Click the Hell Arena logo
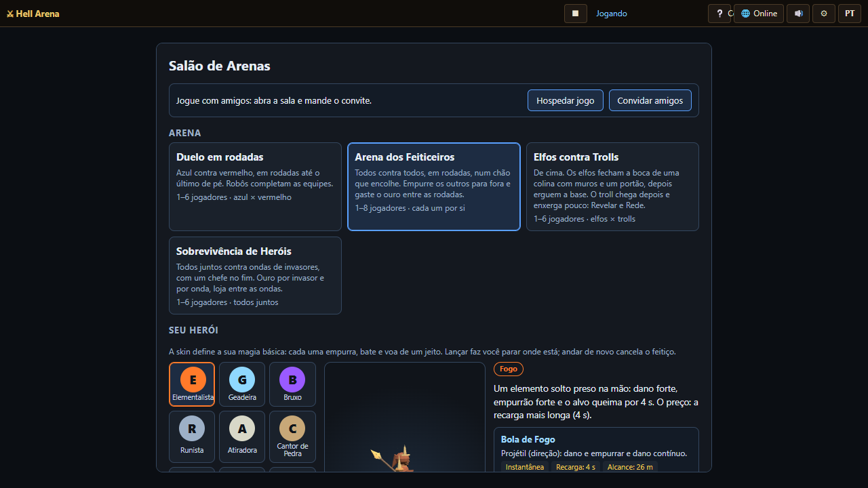The width and height of the screenshot is (868, 488). pos(33,14)
